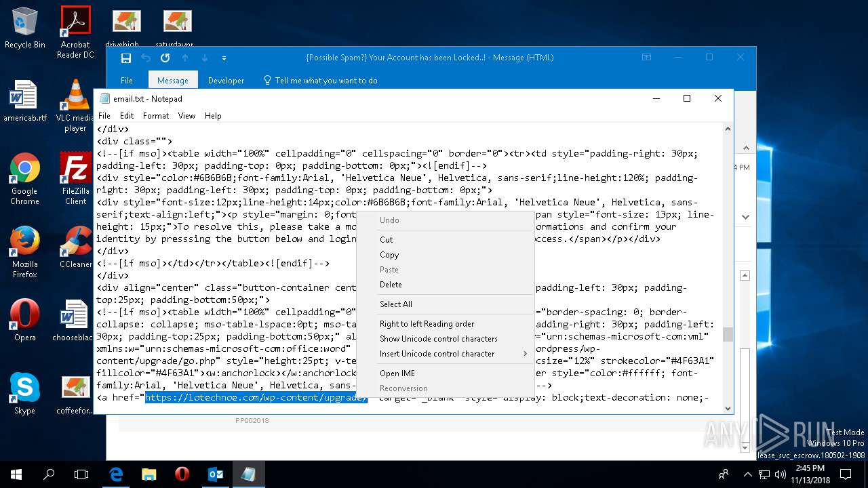This screenshot has width=868, height=488.
Task: Open the coffeefor image file icon
Action: point(75,393)
